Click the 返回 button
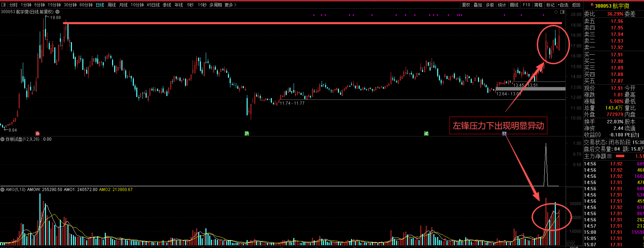 [576, 5]
